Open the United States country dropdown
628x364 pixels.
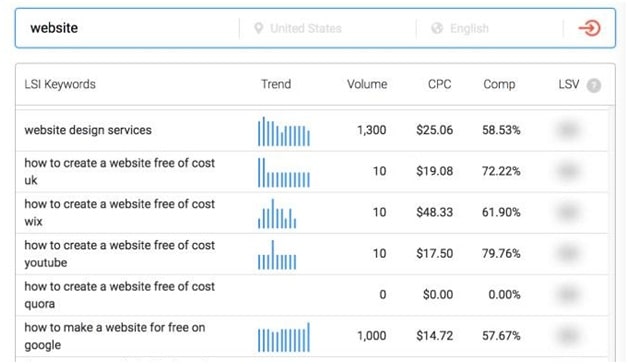coord(306,28)
